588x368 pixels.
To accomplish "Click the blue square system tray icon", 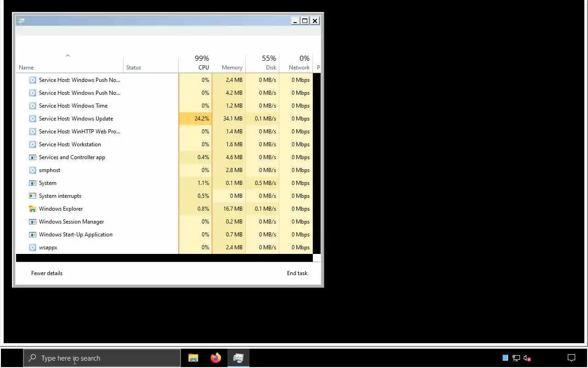I will 505,358.
